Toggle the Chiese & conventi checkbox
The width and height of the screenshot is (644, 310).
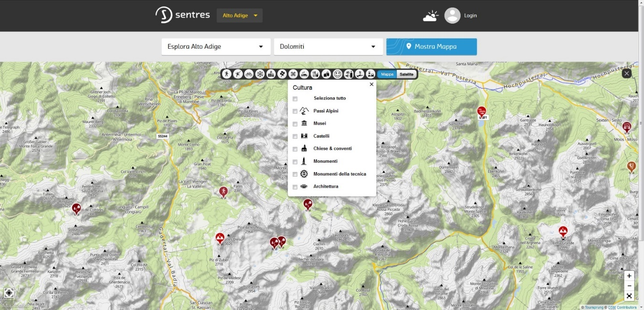tap(295, 149)
